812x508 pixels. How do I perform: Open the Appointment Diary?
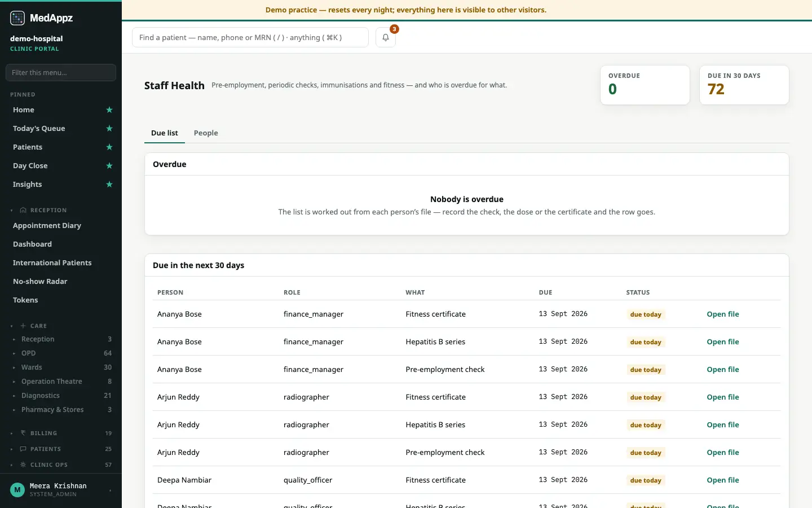[47, 226]
